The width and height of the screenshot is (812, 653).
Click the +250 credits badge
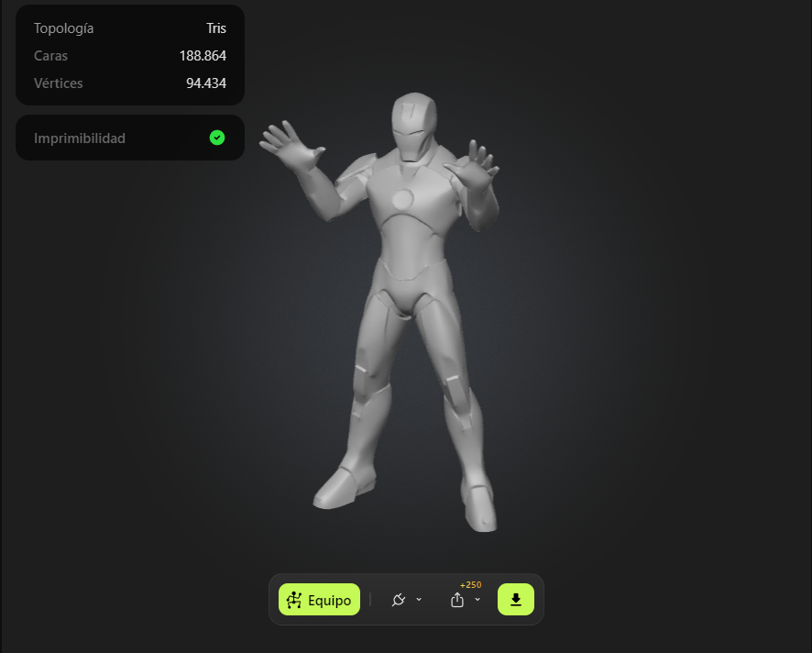coord(471,584)
